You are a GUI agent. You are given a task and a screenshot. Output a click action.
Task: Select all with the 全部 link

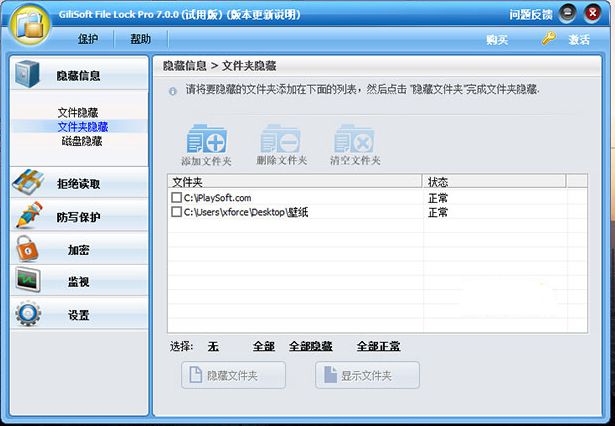coord(264,346)
